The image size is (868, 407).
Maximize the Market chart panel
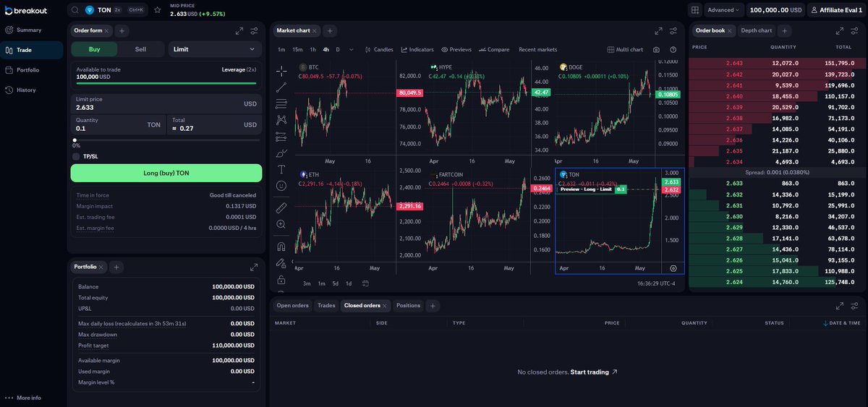tap(658, 31)
